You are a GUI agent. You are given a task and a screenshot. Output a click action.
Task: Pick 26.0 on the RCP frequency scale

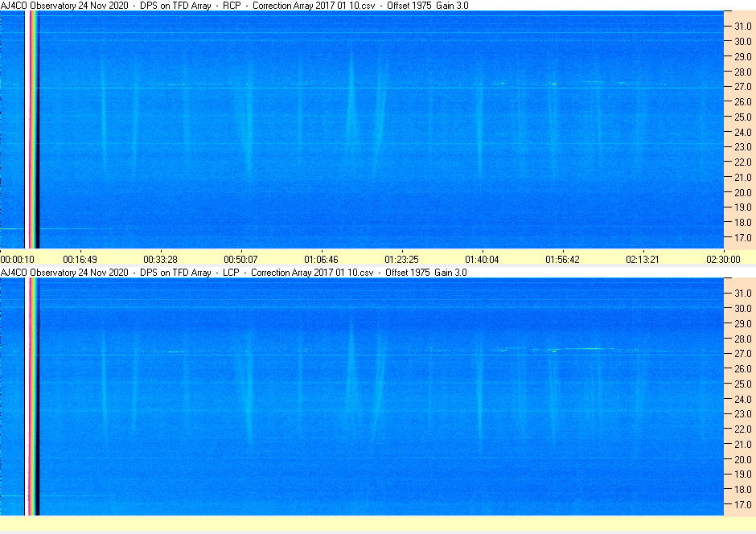tap(743, 101)
